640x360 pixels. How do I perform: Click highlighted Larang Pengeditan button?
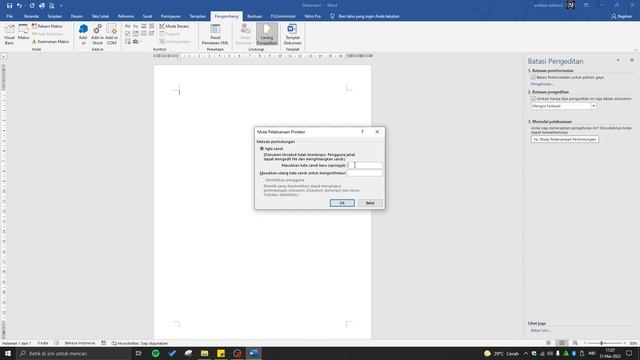pyautogui.click(x=267, y=34)
